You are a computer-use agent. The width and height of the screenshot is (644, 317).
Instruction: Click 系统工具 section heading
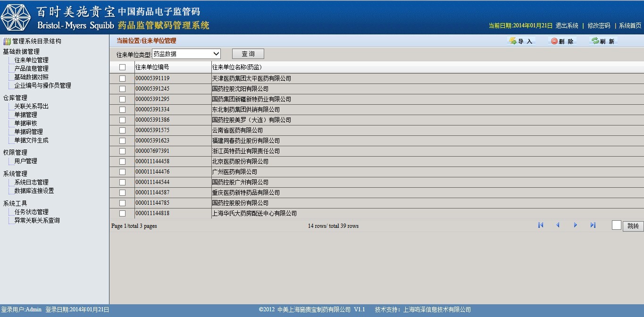click(15, 203)
